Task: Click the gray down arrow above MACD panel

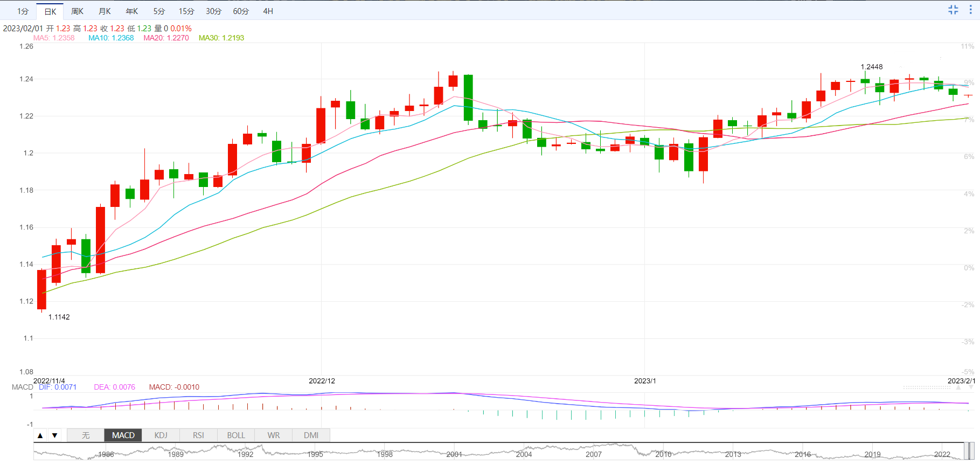Action: pos(971,387)
